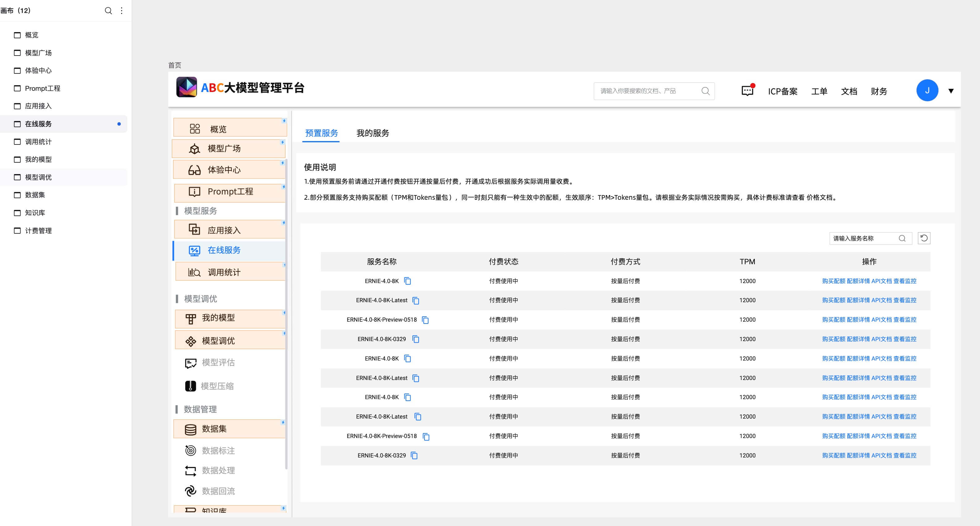Click the 模型压缩 zip icon
The height and width of the screenshot is (526, 980).
pyautogui.click(x=191, y=386)
